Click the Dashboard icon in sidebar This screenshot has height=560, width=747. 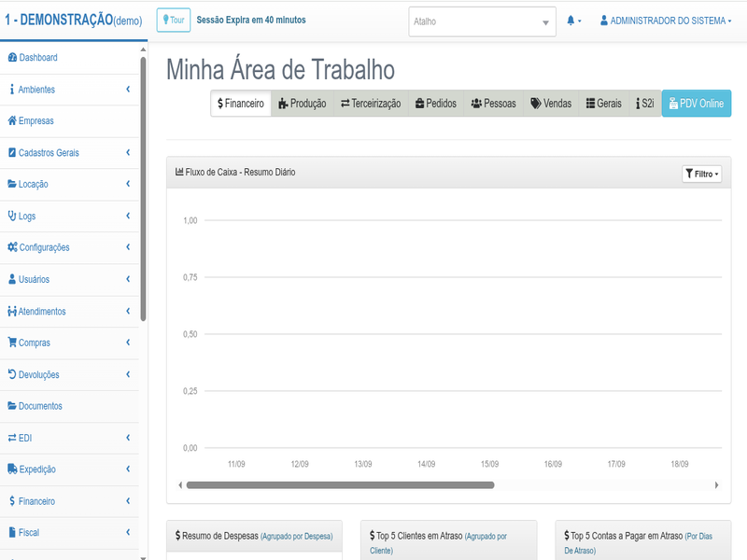click(x=12, y=58)
